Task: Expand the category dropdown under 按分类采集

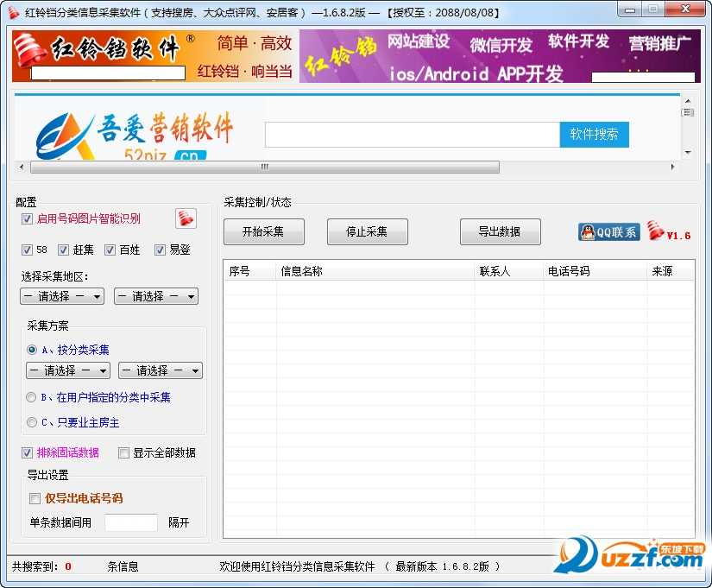Action: pyautogui.click(x=66, y=370)
